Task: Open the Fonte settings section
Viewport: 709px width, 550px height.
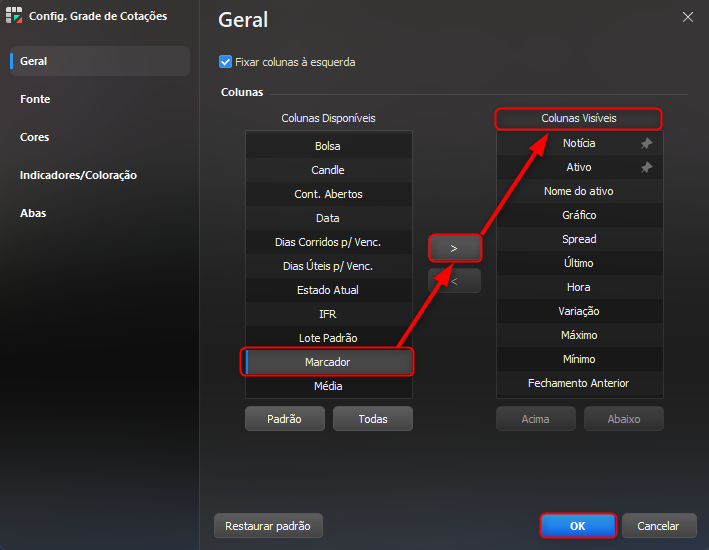Action: pos(100,99)
